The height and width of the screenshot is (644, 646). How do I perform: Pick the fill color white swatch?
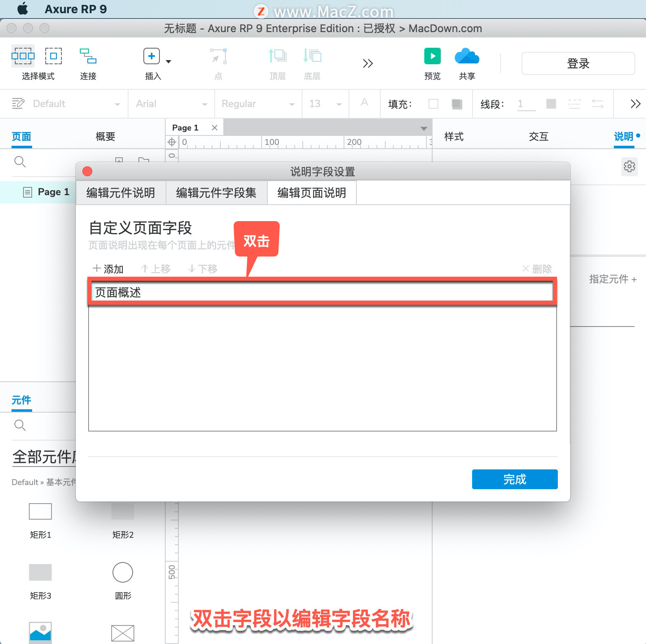click(x=433, y=104)
